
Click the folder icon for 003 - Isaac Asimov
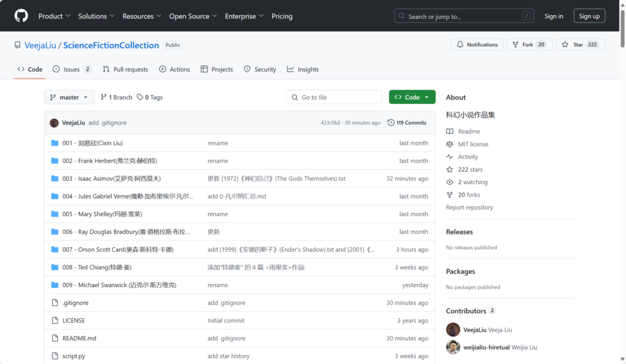point(54,178)
